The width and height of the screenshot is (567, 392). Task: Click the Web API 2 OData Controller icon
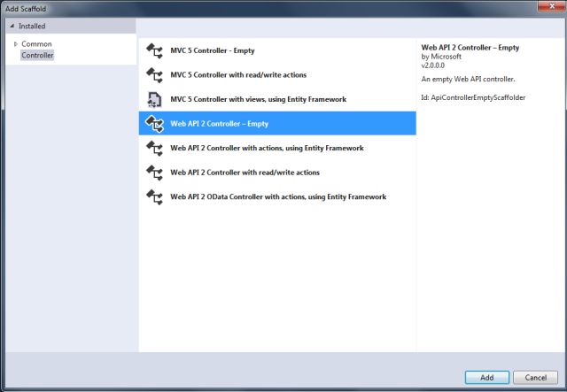pos(154,197)
